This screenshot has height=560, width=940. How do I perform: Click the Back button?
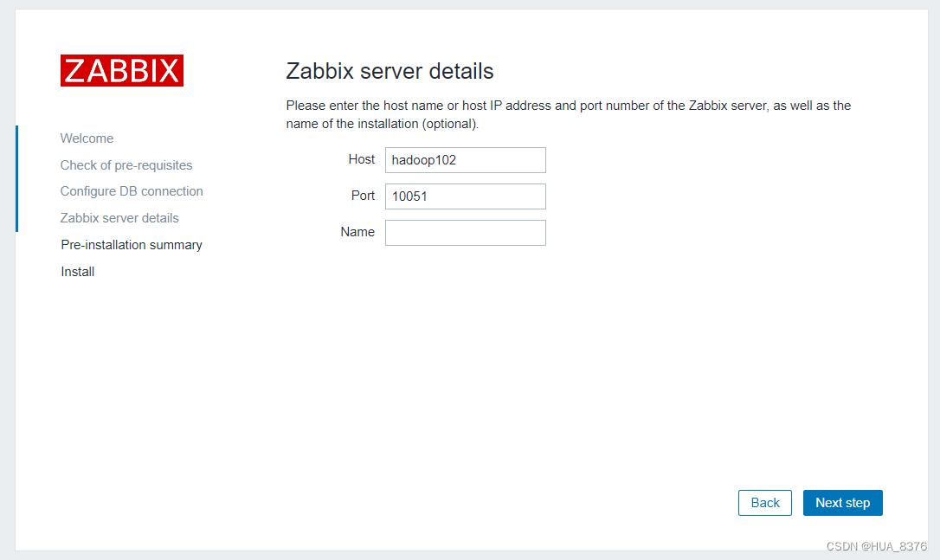pos(764,502)
